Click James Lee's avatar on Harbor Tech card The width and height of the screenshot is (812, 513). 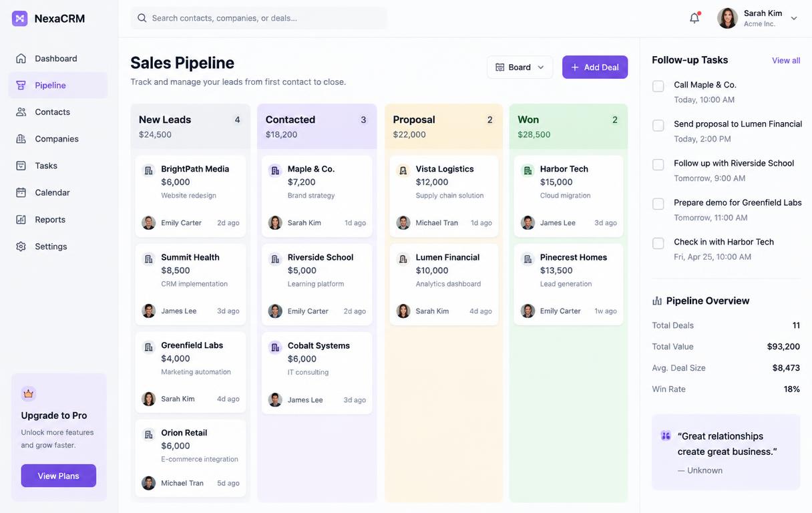528,222
